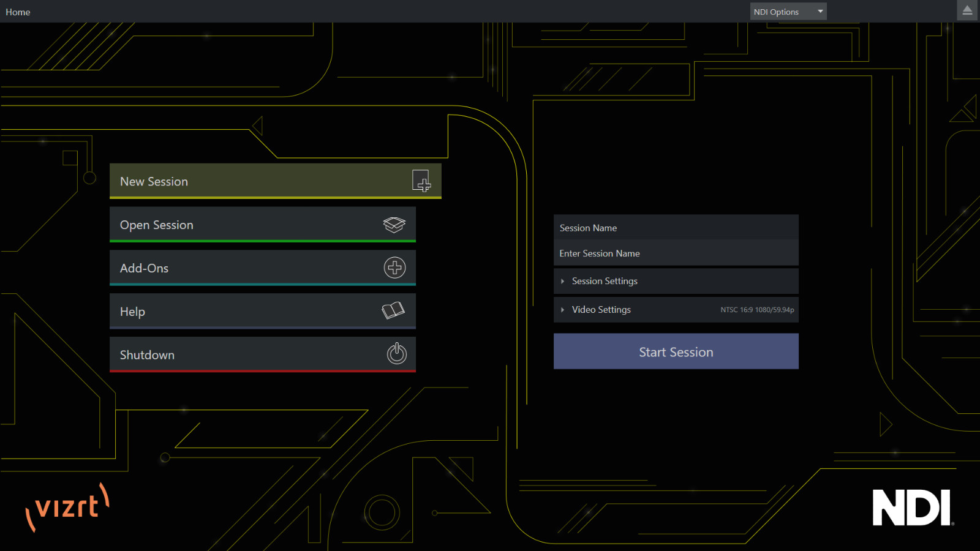The height and width of the screenshot is (551, 980).
Task: Click the power icon on Shutdown
Action: pos(397,353)
